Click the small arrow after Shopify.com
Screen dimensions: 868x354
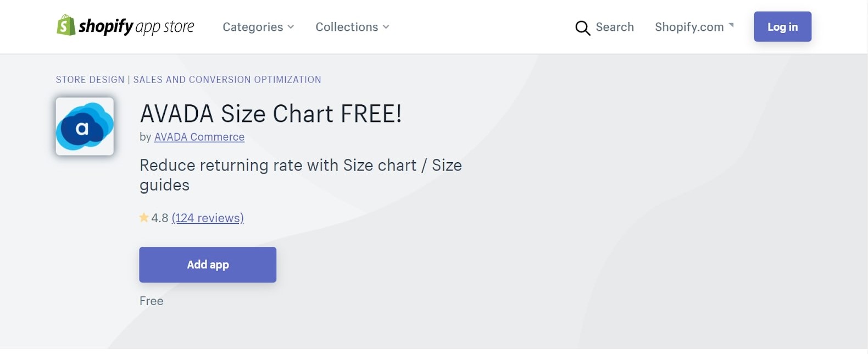tap(731, 25)
